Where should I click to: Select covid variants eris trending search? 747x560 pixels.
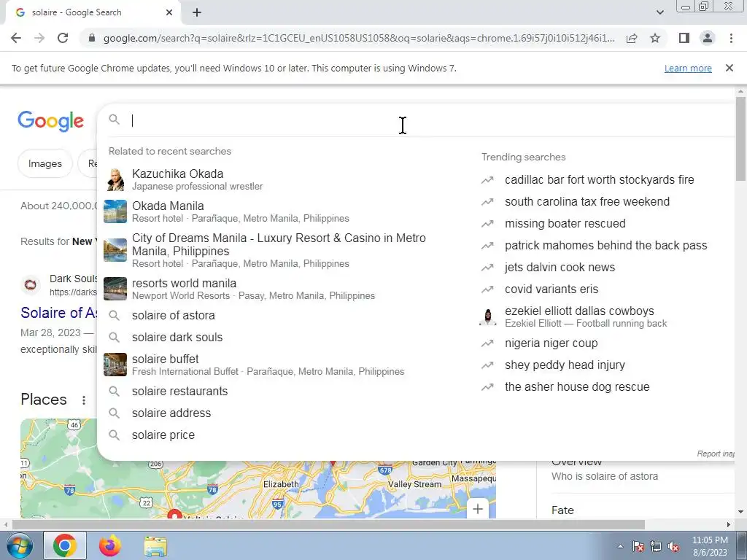click(x=551, y=289)
